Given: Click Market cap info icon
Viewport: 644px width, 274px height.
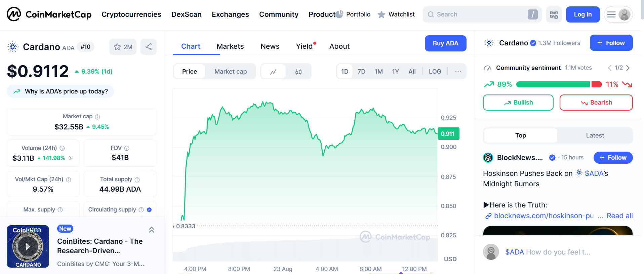Looking at the screenshot, I should pos(97,117).
